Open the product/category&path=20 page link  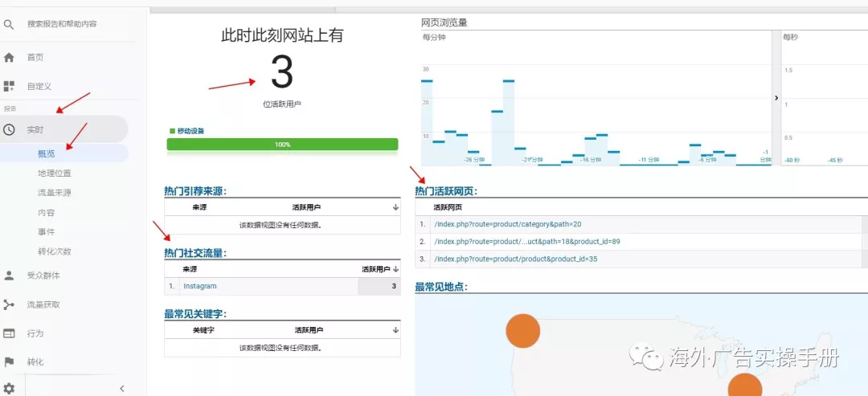point(506,224)
